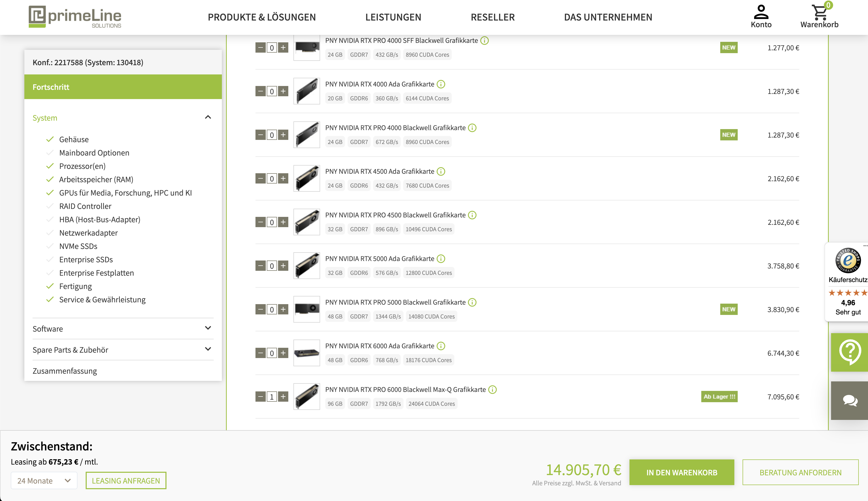Screen dimensions: 868x501
Task: Click LEASING ANFRAGEN button
Action: coord(126,480)
